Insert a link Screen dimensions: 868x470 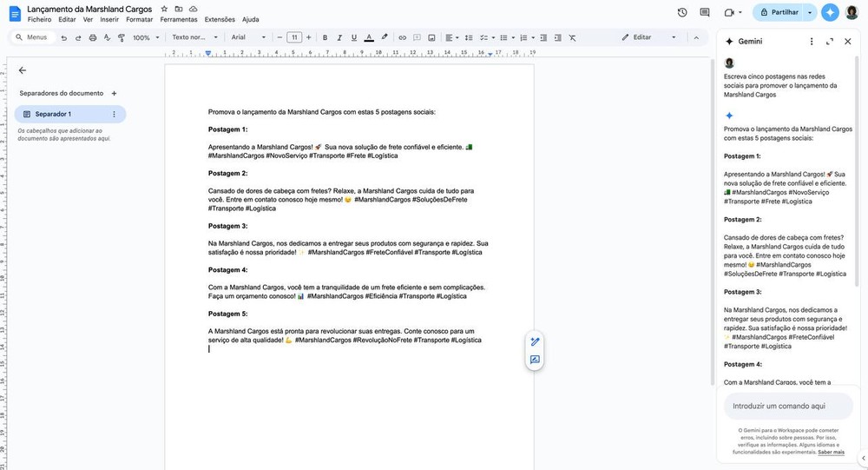pyautogui.click(x=403, y=37)
